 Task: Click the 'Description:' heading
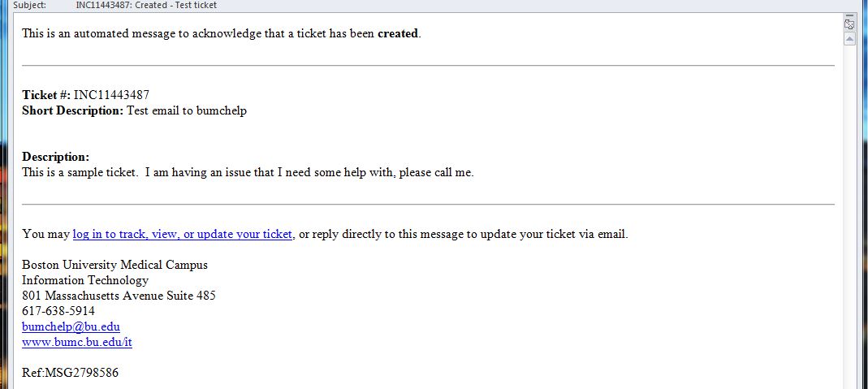click(55, 157)
